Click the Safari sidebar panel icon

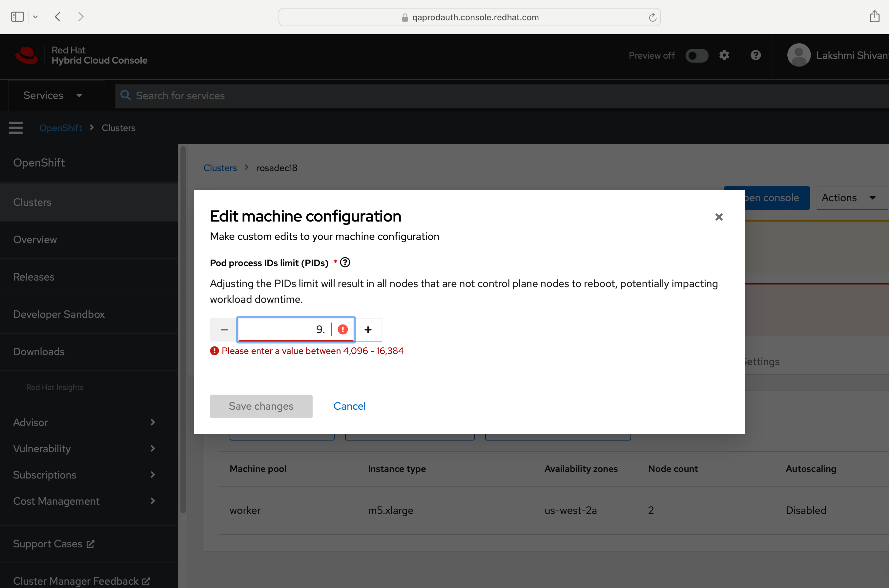pyautogui.click(x=17, y=17)
